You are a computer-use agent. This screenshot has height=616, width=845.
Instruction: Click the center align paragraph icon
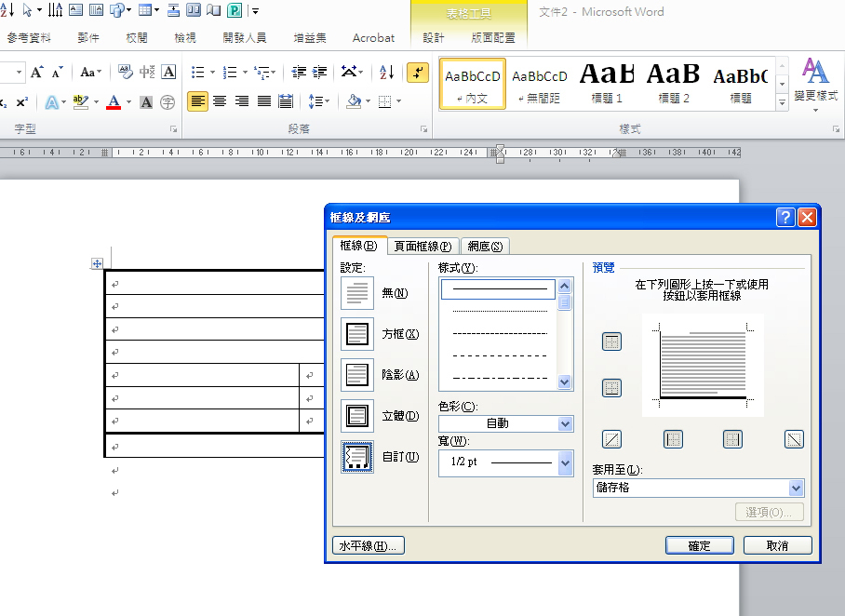(x=220, y=101)
